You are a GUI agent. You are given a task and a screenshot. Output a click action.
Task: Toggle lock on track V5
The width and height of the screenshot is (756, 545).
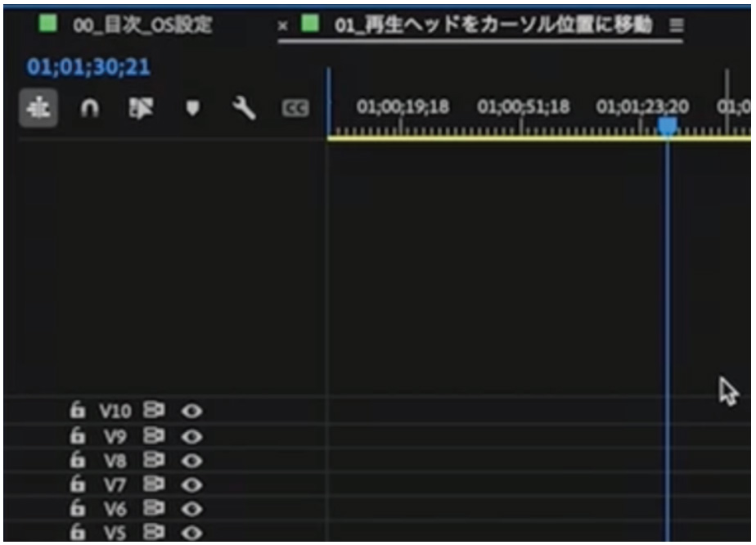click(x=76, y=533)
